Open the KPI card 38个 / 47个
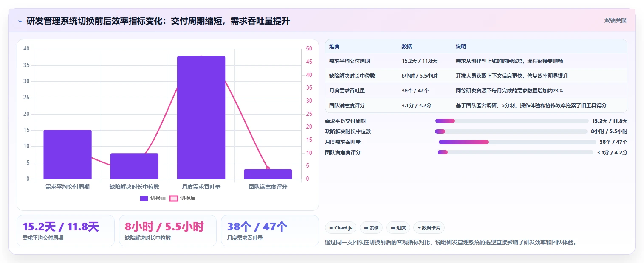Screen dimensions: 644x263 270,231
